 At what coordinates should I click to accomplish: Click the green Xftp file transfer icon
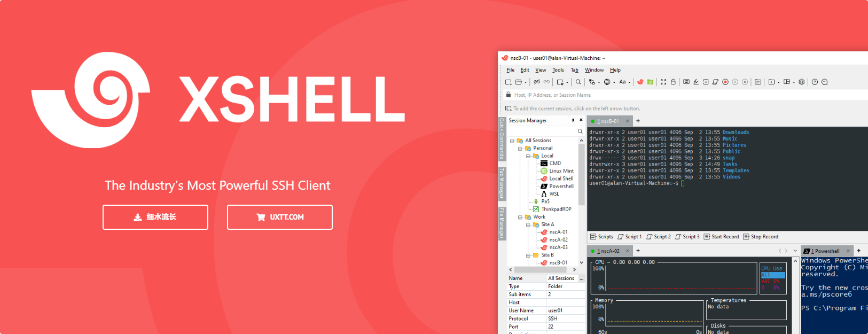point(650,82)
